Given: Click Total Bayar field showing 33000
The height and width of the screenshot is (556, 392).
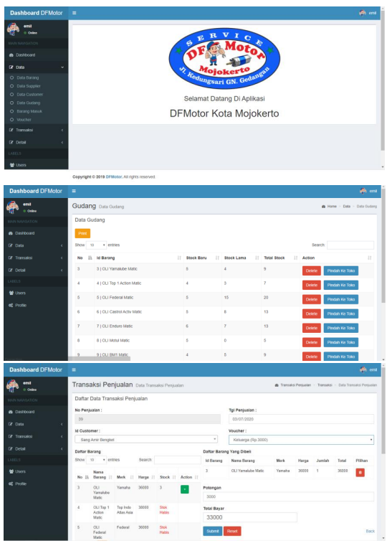Looking at the screenshot, I should [x=250, y=517].
